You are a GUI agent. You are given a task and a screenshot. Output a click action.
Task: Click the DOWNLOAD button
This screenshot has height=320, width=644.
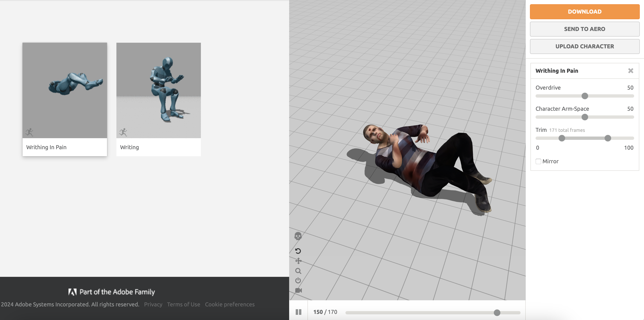pos(584,12)
